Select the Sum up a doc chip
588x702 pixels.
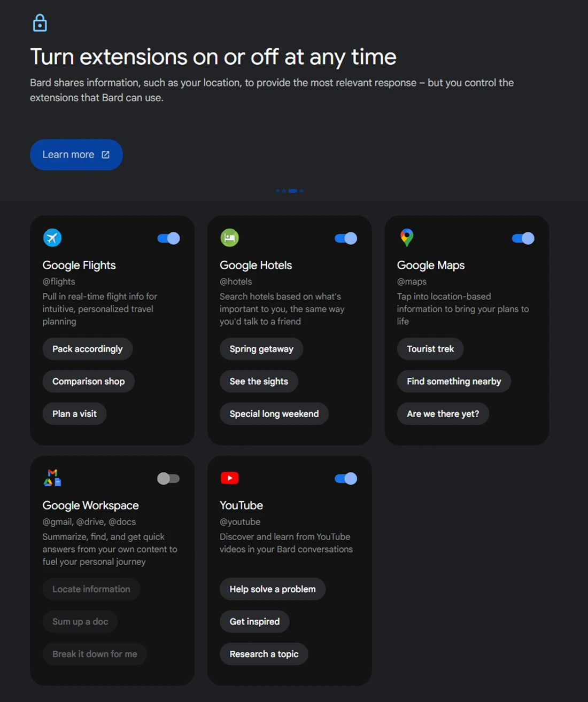point(80,621)
